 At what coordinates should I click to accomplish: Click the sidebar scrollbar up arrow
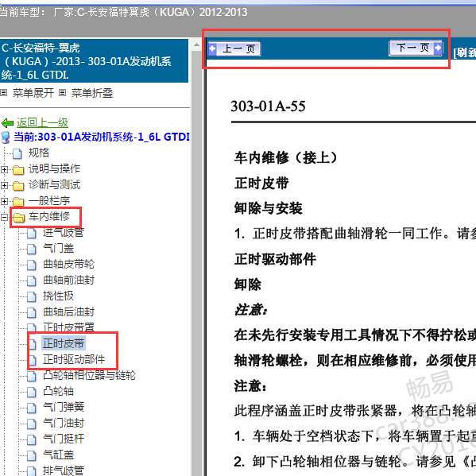tap(196, 45)
